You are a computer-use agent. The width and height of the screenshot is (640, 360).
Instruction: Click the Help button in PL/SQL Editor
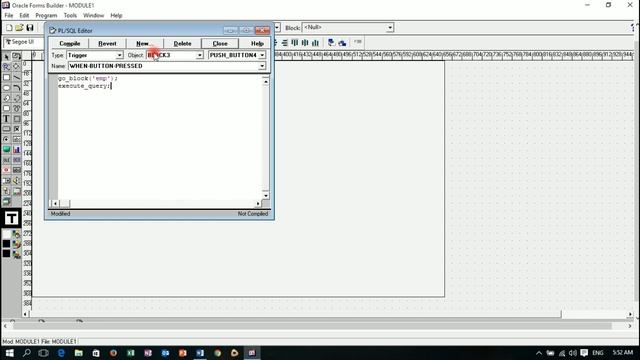tap(257, 43)
